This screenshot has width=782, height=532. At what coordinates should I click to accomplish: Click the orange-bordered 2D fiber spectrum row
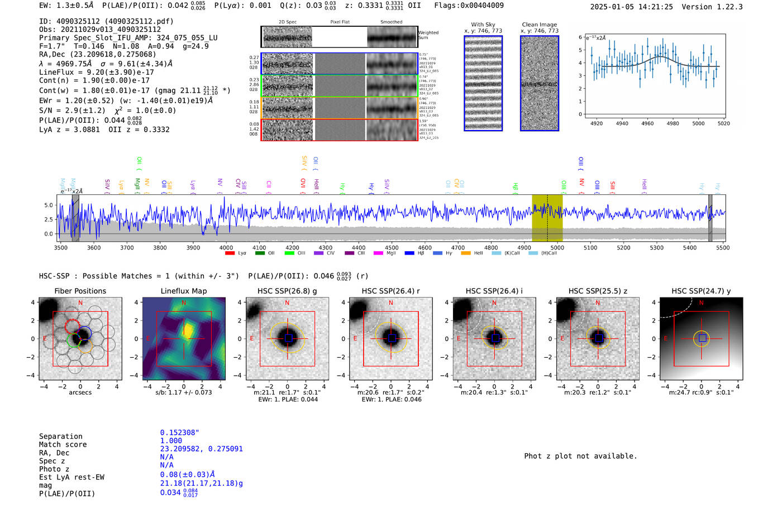coord(340,108)
